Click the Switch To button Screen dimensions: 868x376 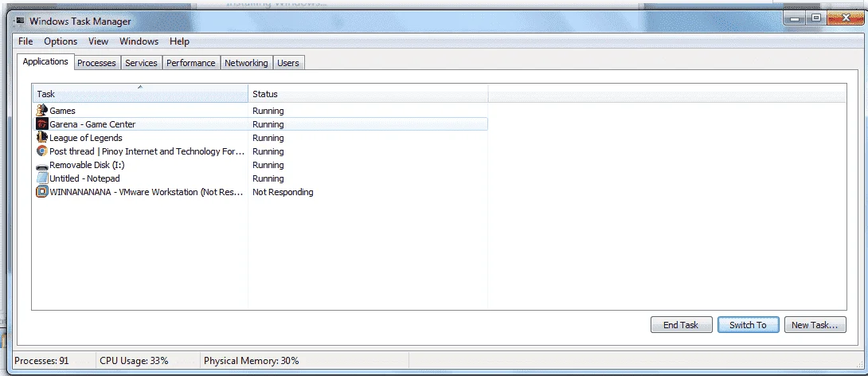coord(748,325)
